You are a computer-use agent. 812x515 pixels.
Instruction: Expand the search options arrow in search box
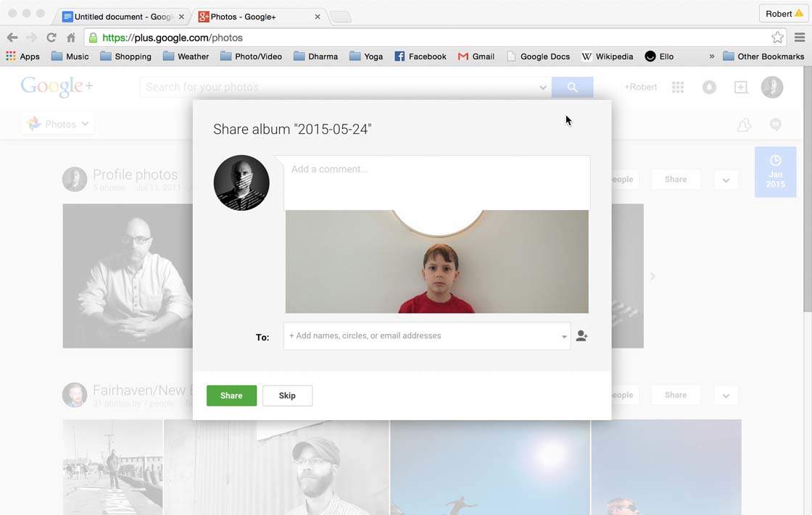point(542,88)
